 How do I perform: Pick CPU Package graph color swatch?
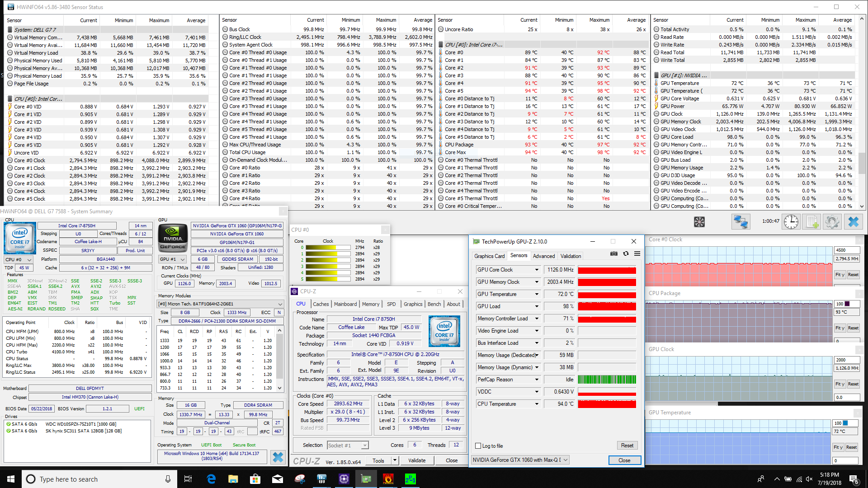click(847, 304)
